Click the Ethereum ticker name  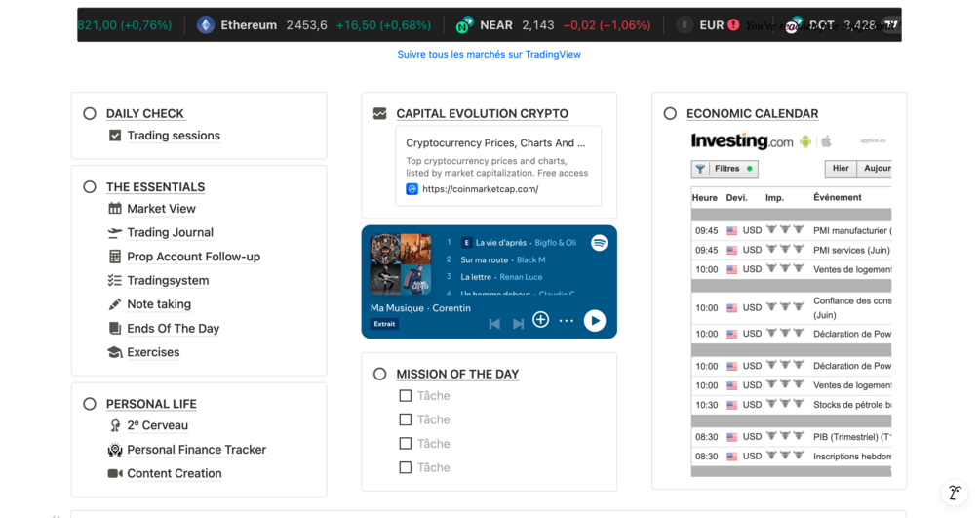coord(248,25)
